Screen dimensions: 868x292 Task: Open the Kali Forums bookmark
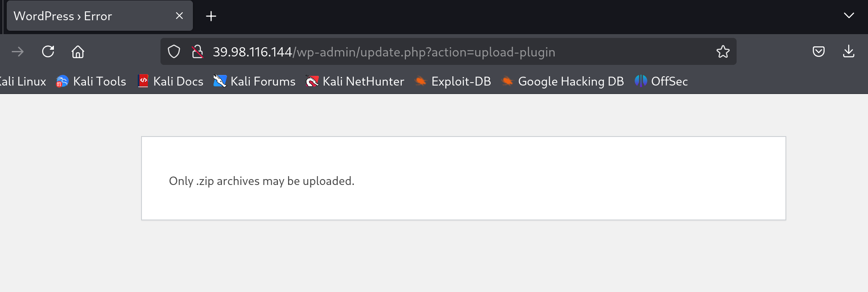pos(254,81)
